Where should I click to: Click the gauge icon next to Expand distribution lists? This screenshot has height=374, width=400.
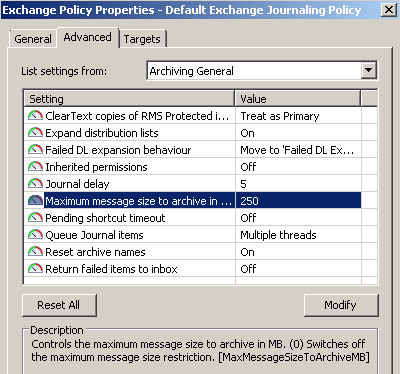[35, 133]
